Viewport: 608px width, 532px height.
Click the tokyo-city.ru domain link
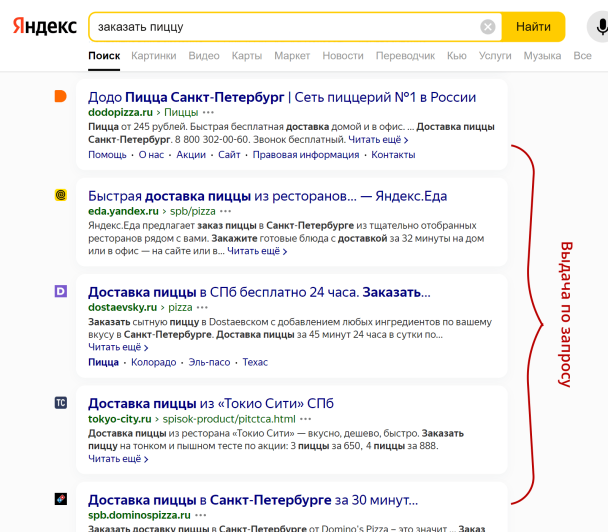coord(120,419)
